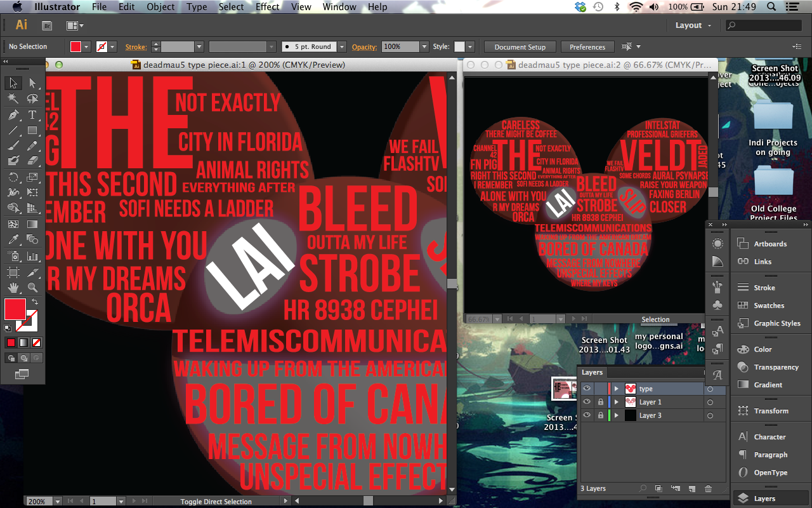
Task: Toggle target circle for Layer 1
Action: pyautogui.click(x=710, y=403)
